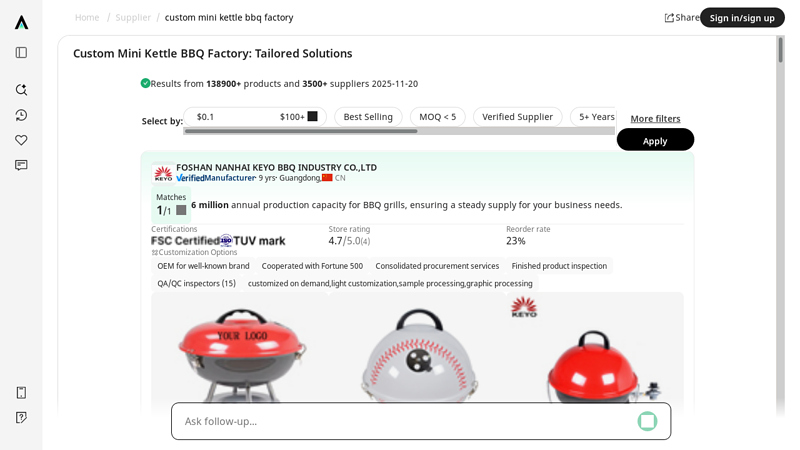Click the '$0.1' minimum price value
This screenshot has width=800, height=450.
pos(205,117)
